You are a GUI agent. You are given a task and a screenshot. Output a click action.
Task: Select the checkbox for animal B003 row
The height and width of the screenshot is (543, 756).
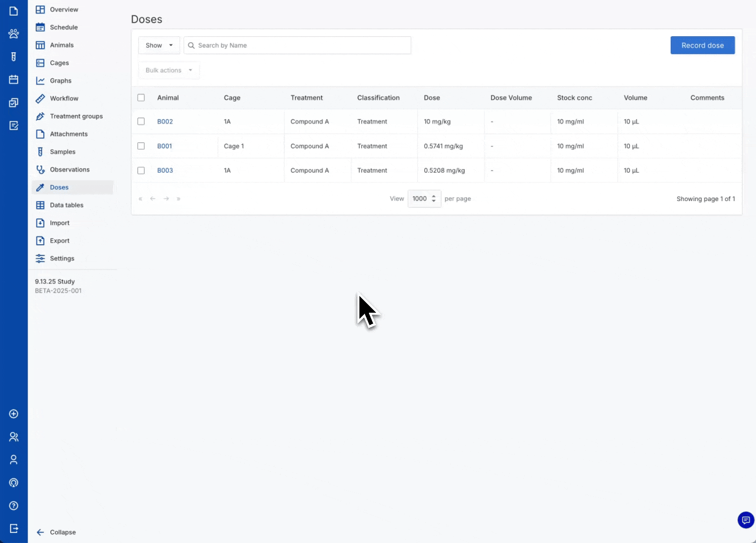pos(141,170)
